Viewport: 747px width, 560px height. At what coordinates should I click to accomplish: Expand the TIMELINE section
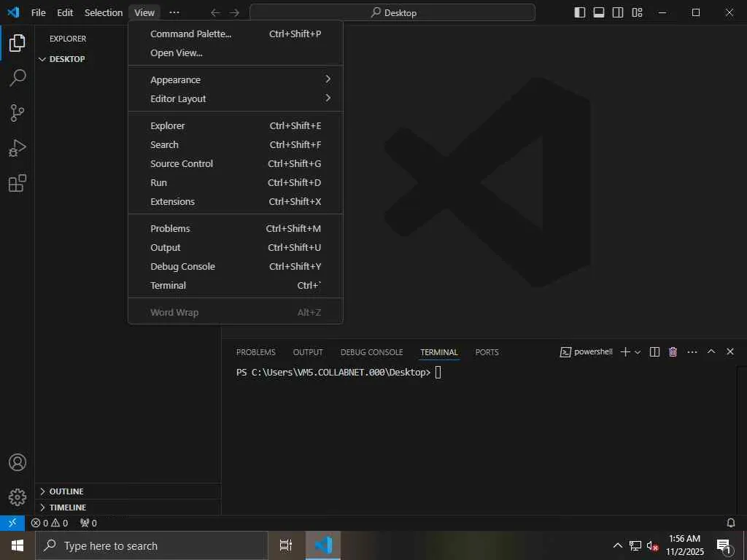(x=128, y=507)
